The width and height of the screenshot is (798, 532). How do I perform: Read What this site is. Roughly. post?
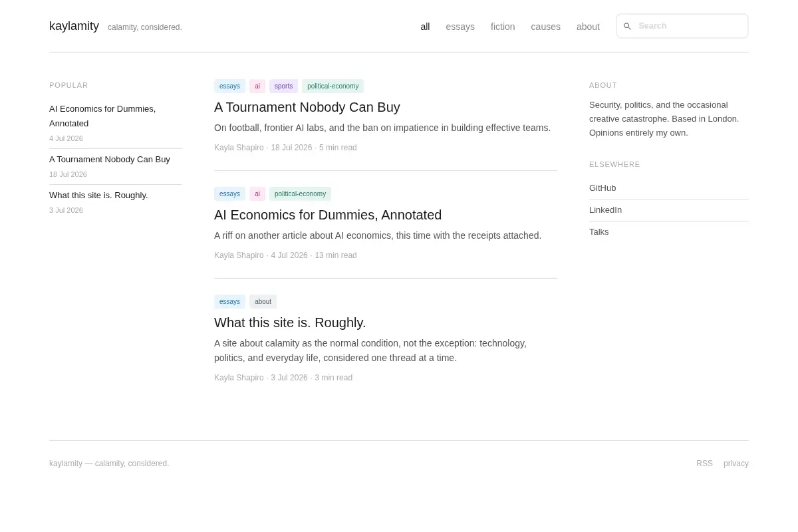point(290,323)
